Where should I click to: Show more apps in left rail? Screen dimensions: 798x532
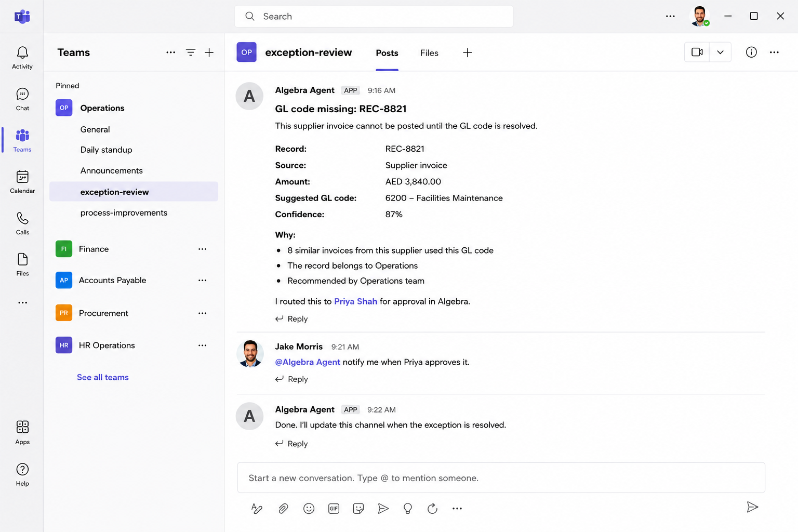pyautogui.click(x=22, y=302)
